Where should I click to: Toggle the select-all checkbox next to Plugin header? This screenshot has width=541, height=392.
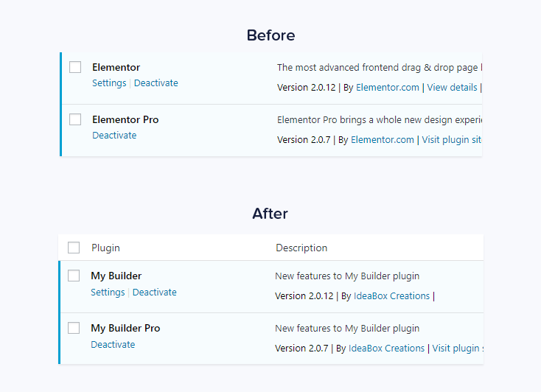74,248
